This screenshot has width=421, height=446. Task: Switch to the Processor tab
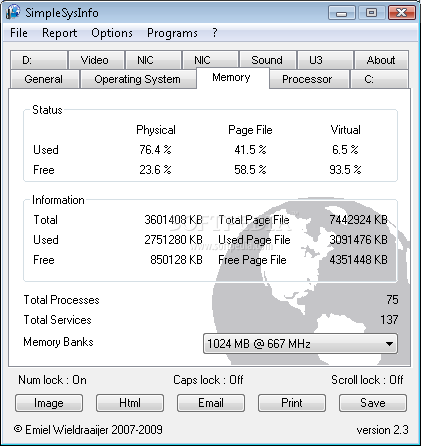point(309,79)
